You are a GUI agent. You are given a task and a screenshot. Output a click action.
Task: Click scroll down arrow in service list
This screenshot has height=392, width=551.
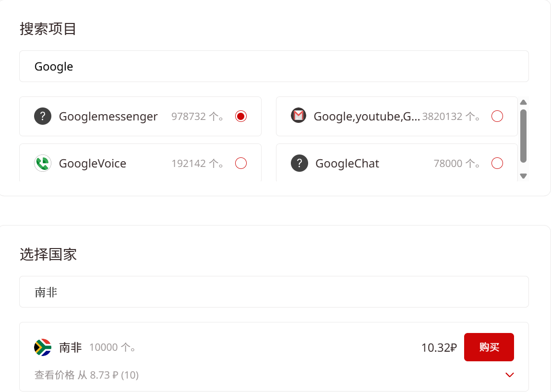click(x=523, y=176)
